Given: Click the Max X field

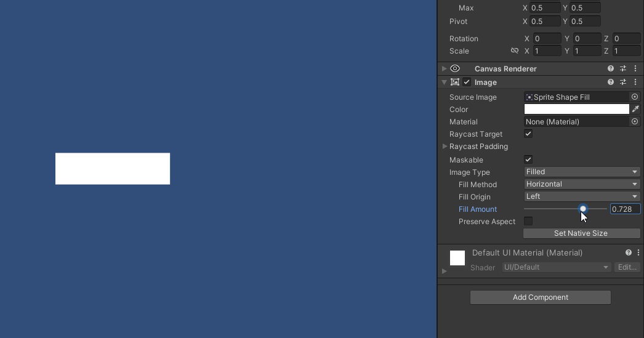Looking at the screenshot, I should coord(545,8).
